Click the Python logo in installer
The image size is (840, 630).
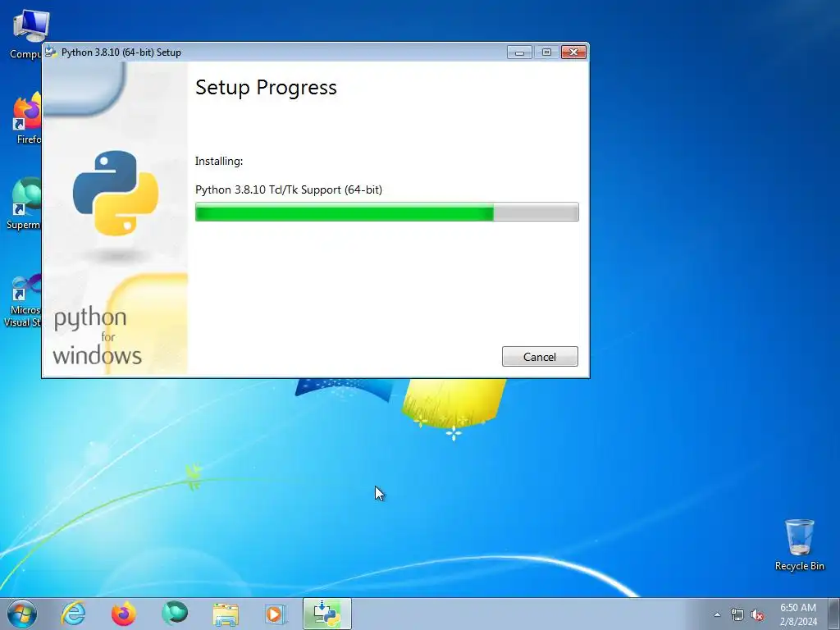click(116, 193)
